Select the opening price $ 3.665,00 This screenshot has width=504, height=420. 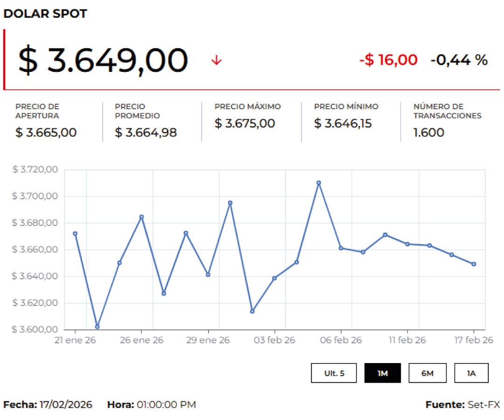pos(46,133)
